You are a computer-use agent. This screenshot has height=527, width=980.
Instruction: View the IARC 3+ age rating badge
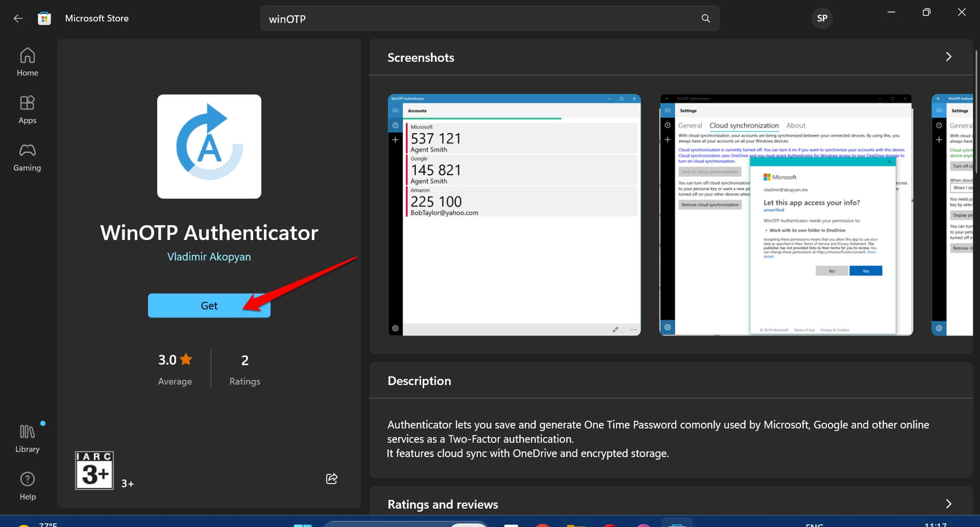click(94, 470)
